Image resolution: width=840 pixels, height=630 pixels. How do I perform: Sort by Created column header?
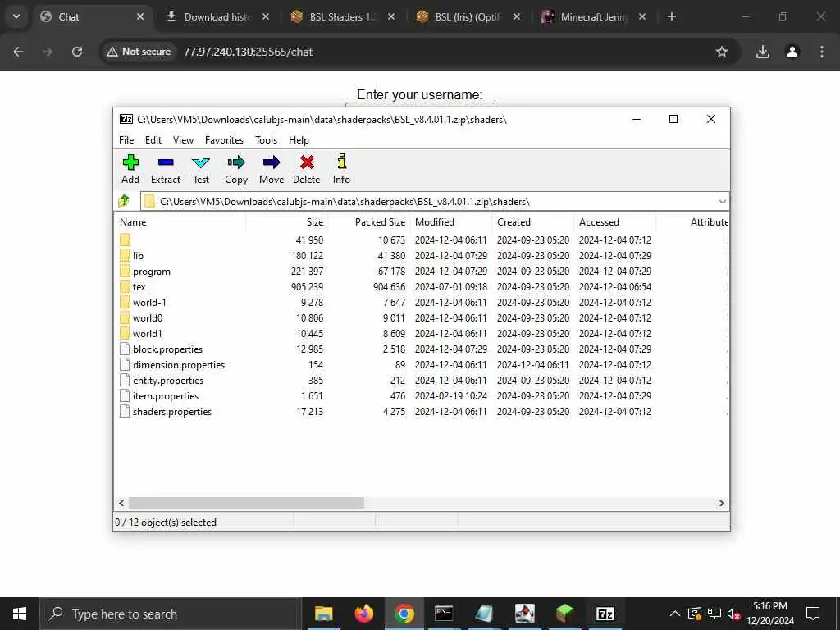click(x=533, y=221)
